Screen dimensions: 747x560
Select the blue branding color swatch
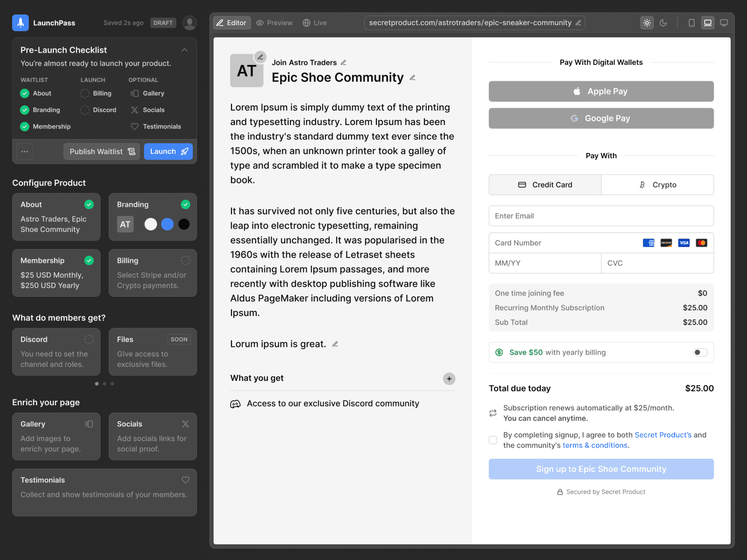click(x=167, y=224)
